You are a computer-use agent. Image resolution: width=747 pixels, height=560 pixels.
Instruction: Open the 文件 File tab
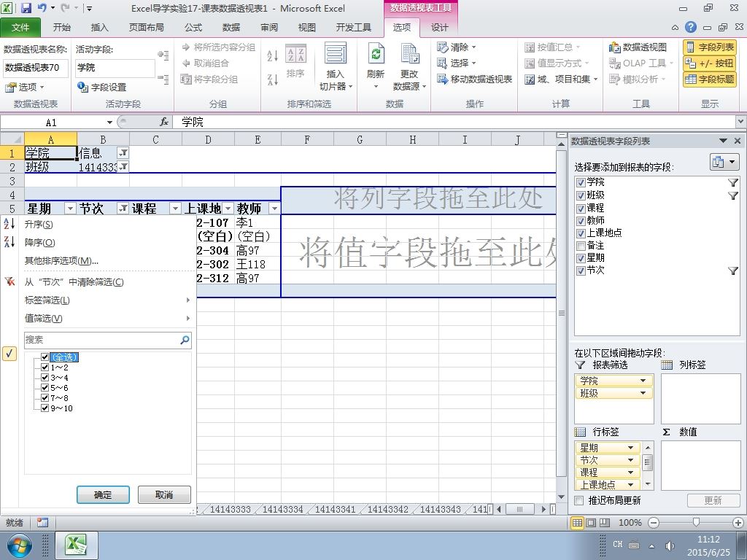click(x=20, y=28)
